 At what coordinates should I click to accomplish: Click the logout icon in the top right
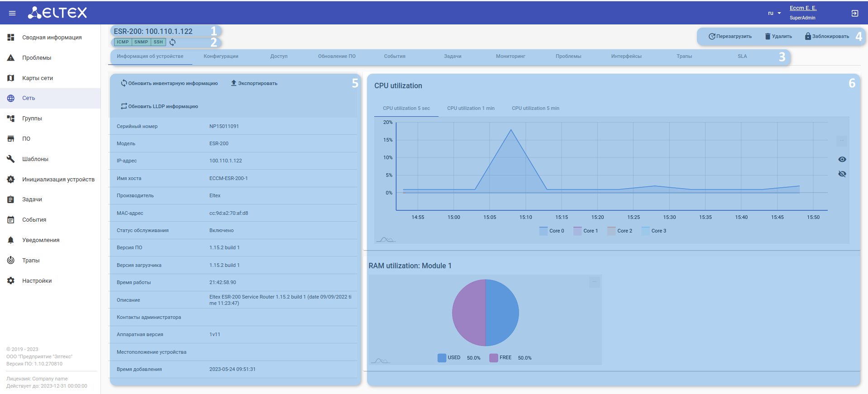[854, 13]
